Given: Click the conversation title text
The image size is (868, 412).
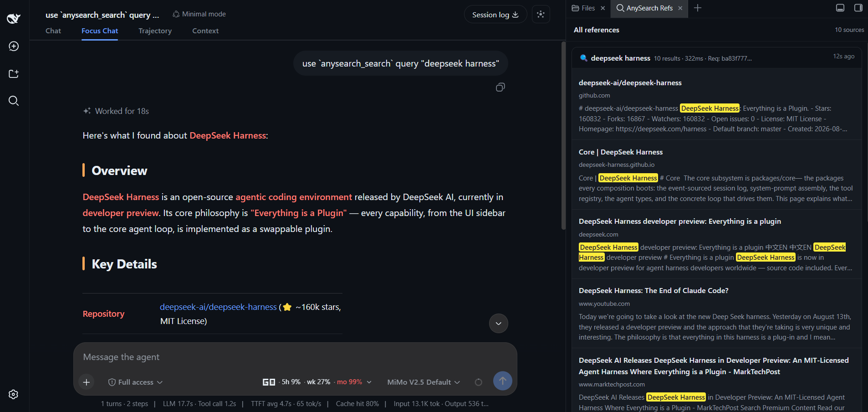Looking at the screenshot, I should click(x=102, y=15).
